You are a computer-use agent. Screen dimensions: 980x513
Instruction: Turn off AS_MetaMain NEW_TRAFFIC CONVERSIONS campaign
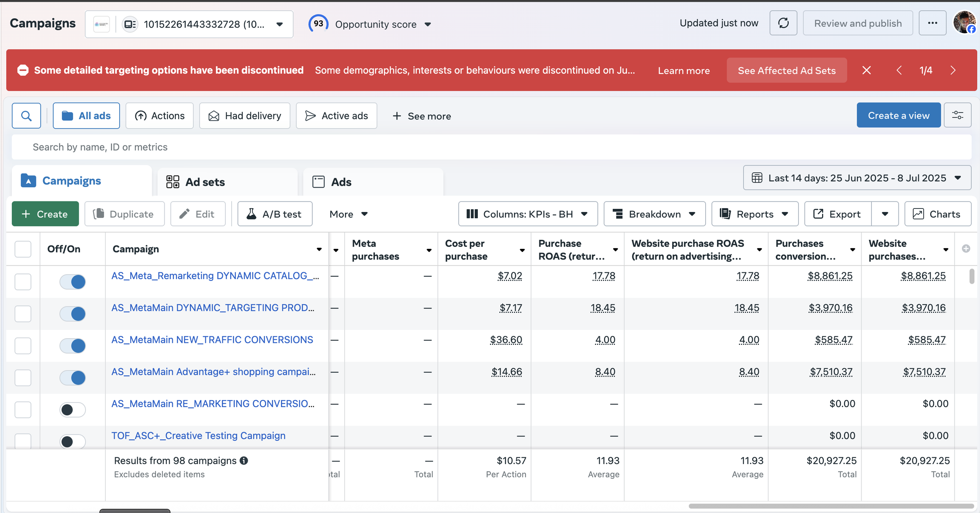point(73,346)
